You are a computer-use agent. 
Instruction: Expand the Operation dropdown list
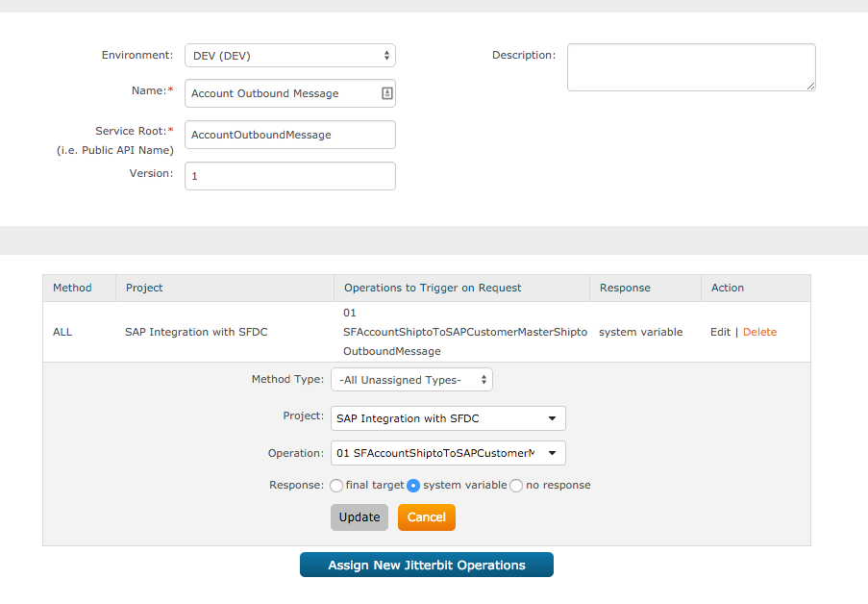(448, 453)
